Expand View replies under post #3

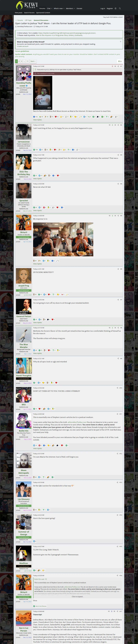pyautogui.click(x=38, y=179)
